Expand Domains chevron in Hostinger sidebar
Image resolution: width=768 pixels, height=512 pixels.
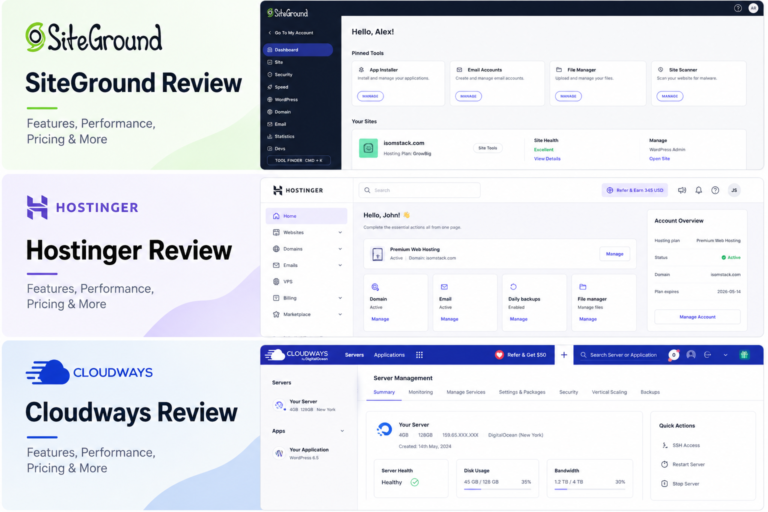point(340,249)
